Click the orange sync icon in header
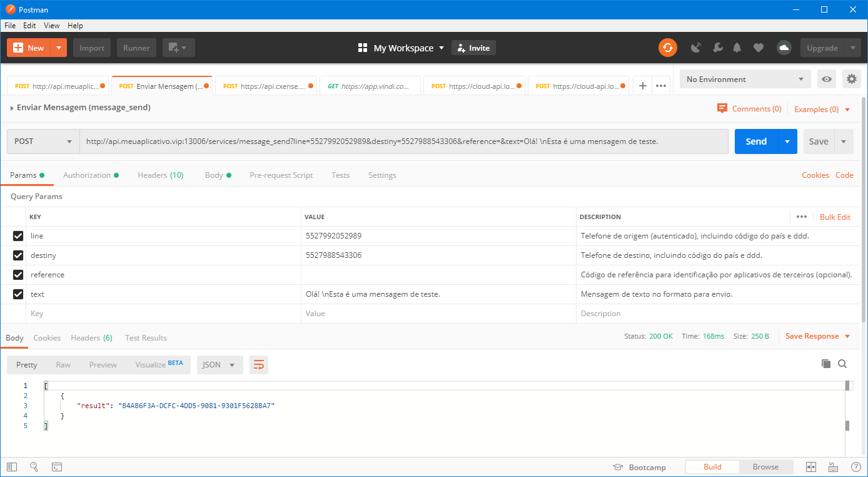Screen dimensions: 868x477 coord(667,48)
